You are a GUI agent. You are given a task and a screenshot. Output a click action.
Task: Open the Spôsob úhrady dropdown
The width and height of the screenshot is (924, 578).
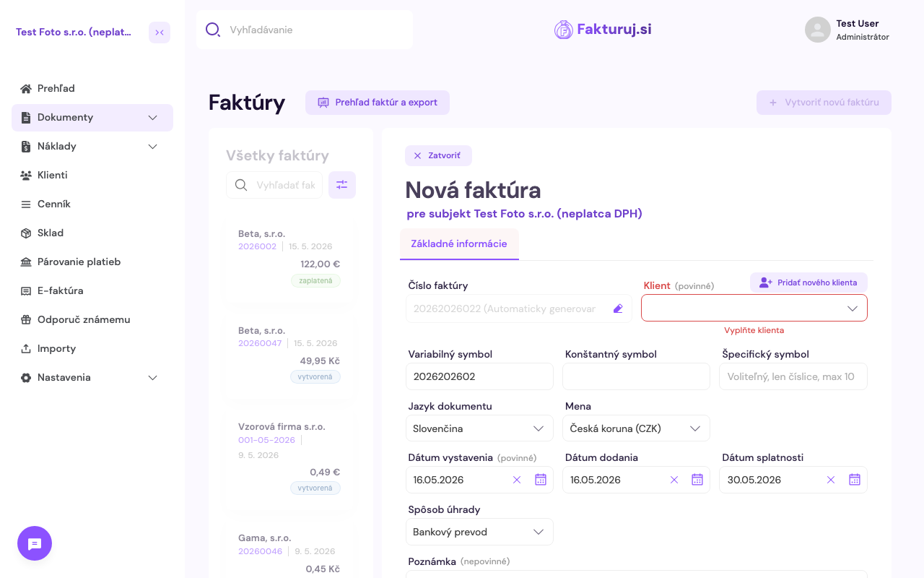pos(479,532)
